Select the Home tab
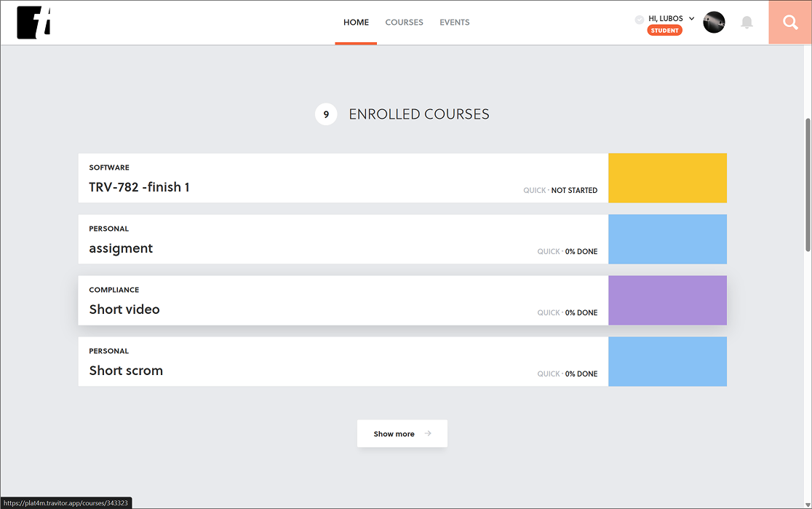 [357, 23]
